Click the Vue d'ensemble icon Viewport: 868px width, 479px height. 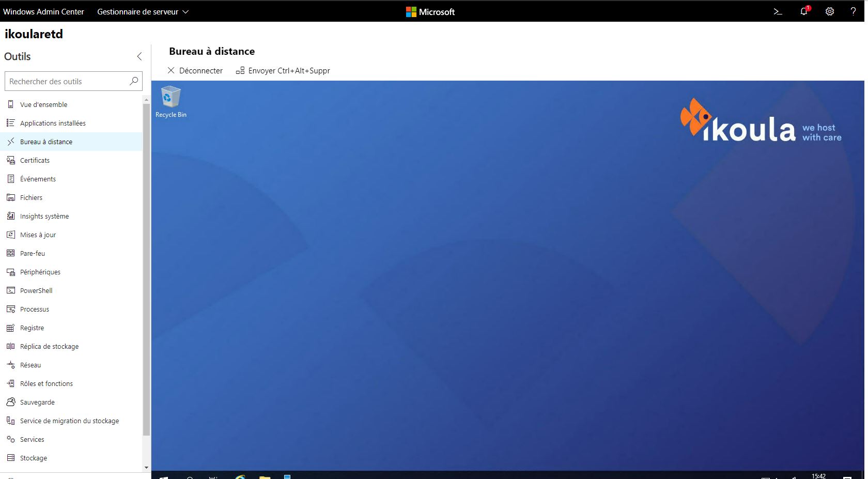(10, 104)
